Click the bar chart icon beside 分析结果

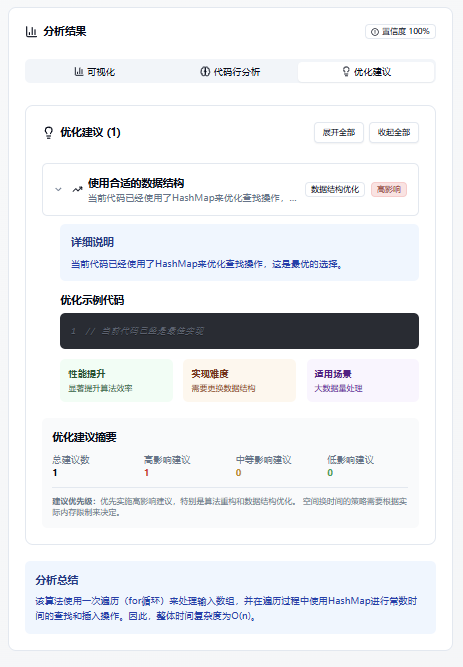click(x=31, y=31)
